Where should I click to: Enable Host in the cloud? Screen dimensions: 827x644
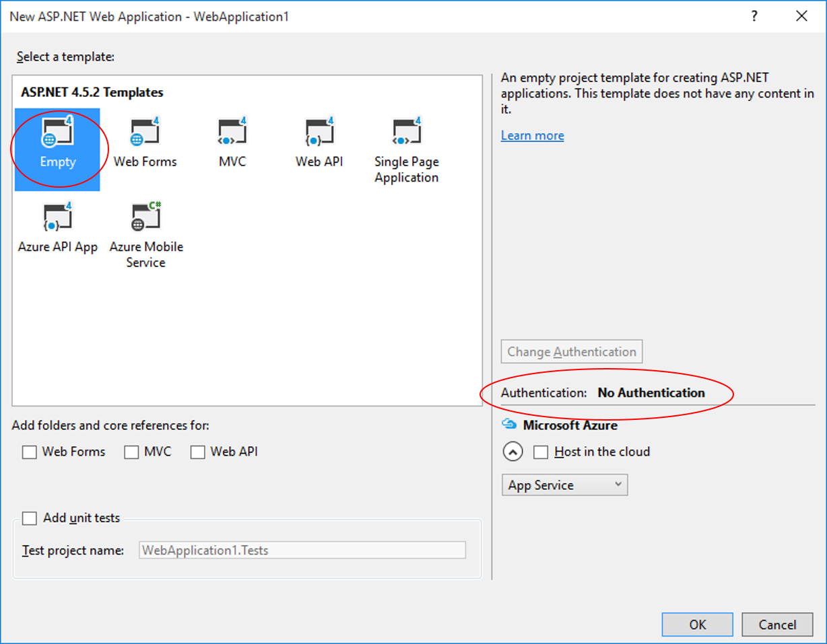541,452
